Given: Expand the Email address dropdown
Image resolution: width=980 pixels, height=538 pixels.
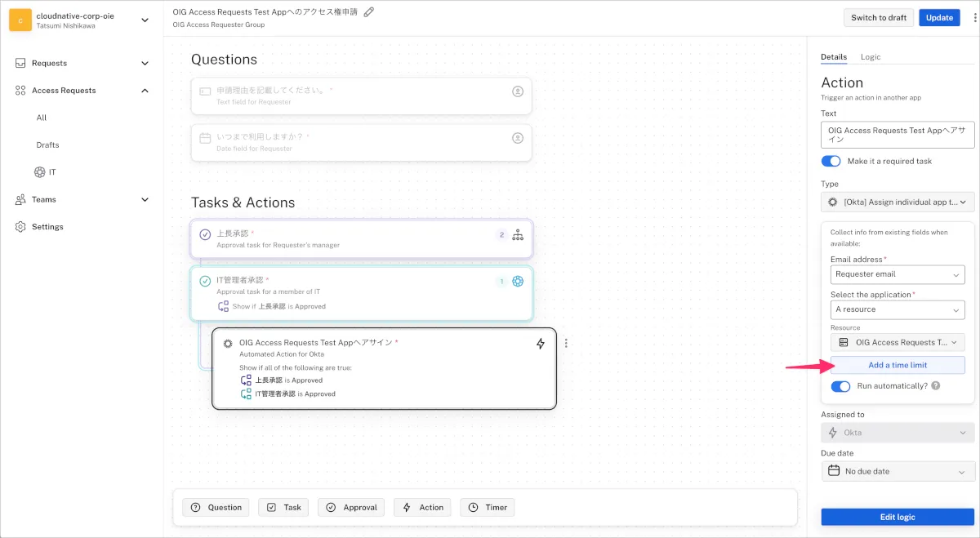Looking at the screenshot, I should pyautogui.click(x=898, y=274).
